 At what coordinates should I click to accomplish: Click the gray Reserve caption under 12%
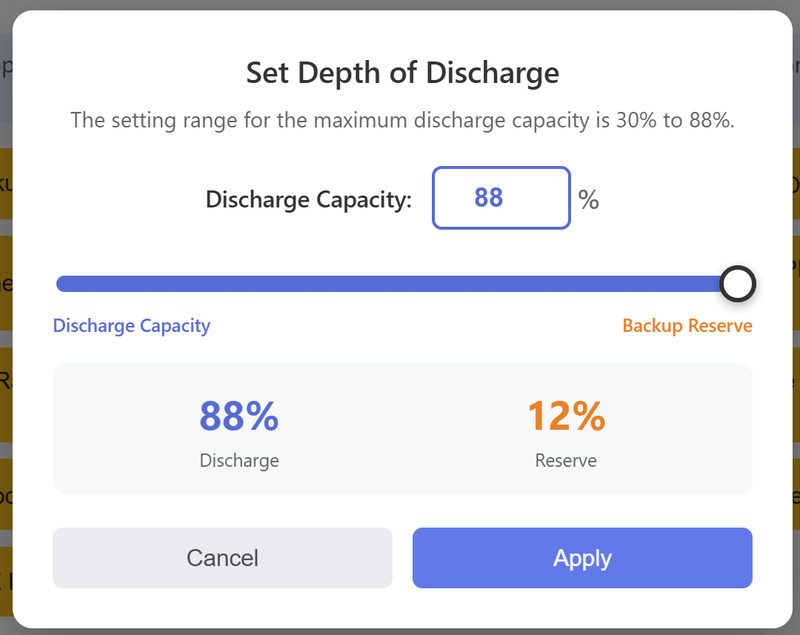(x=566, y=461)
